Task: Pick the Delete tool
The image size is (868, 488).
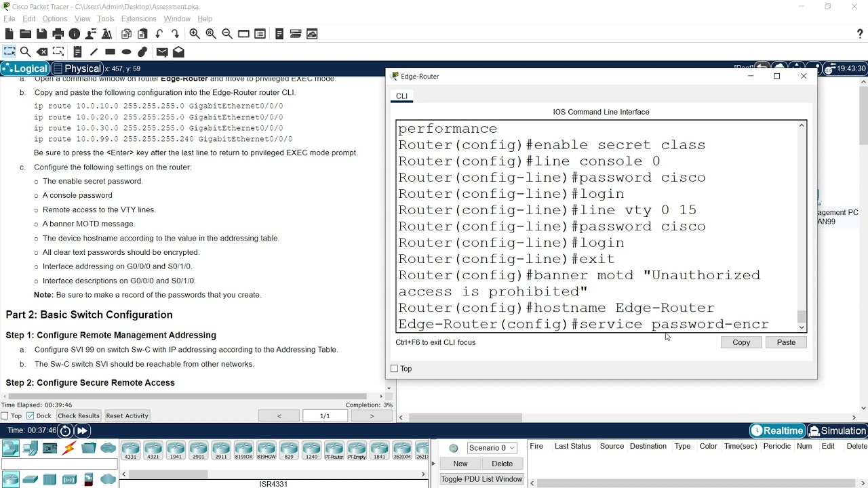Action: [42, 52]
